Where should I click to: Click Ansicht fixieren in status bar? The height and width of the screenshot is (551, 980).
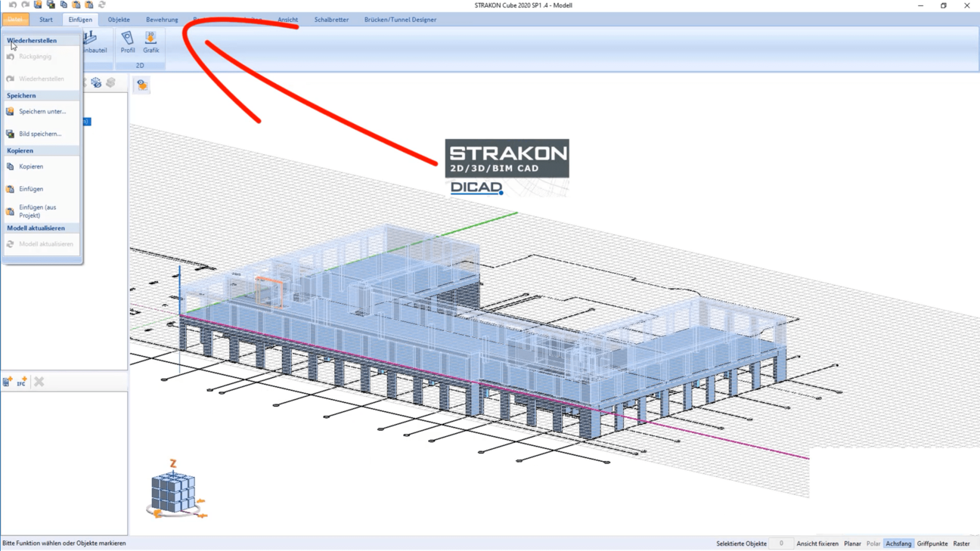pyautogui.click(x=817, y=543)
